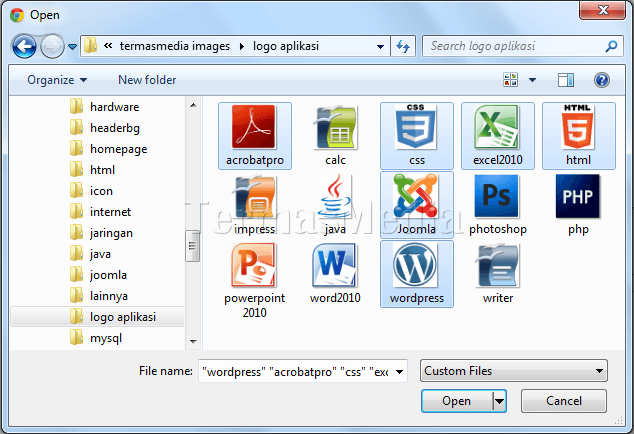Expand the view options arrow
Image resolution: width=634 pixels, height=434 pixels.
[x=533, y=80]
